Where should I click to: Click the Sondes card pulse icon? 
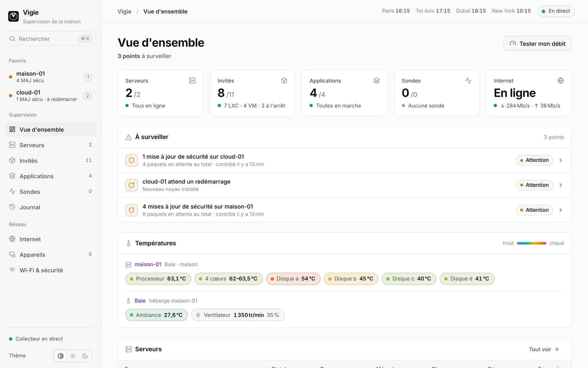pyautogui.click(x=468, y=80)
